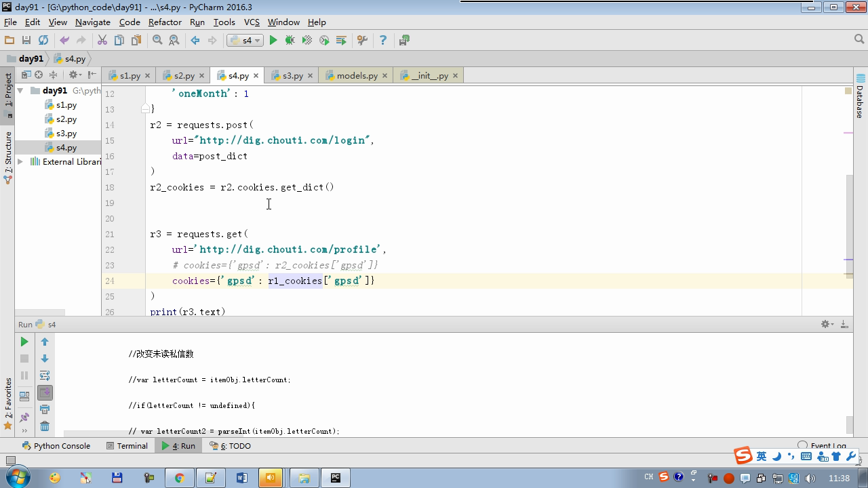This screenshot has width=868, height=488.
Task: Toggle scroll to end in the Run panel
Action: pyautogui.click(x=45, y=392)
